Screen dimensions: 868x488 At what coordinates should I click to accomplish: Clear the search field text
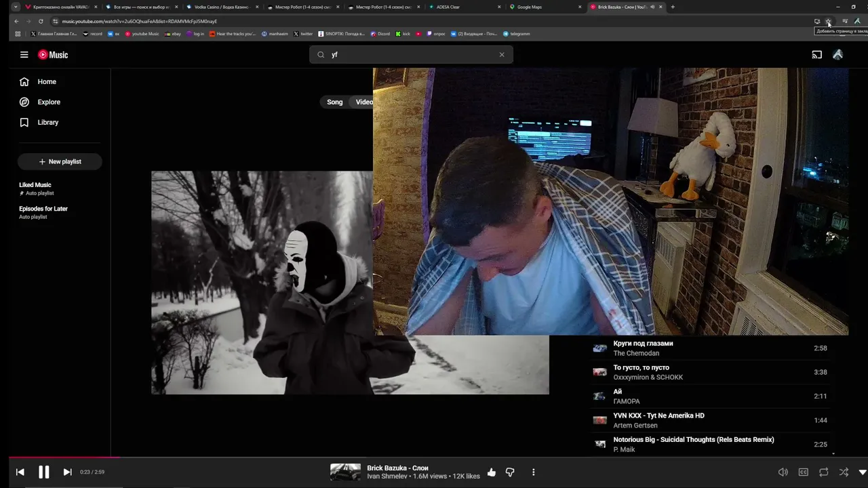click(x=502, y=55)
